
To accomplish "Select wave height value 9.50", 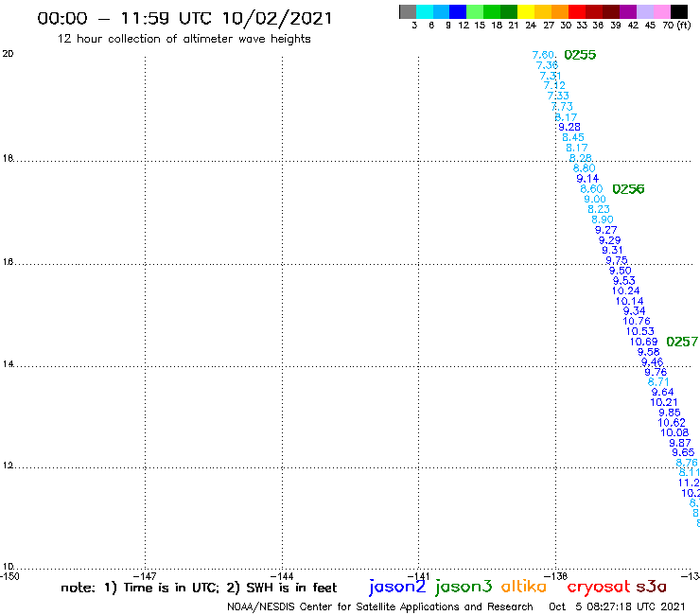I will 621,271.
